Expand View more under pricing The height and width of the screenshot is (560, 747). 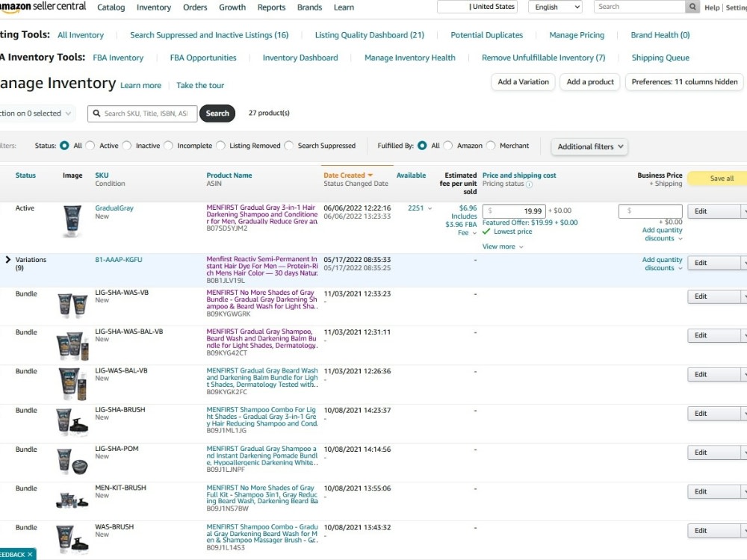pos(503,246)
